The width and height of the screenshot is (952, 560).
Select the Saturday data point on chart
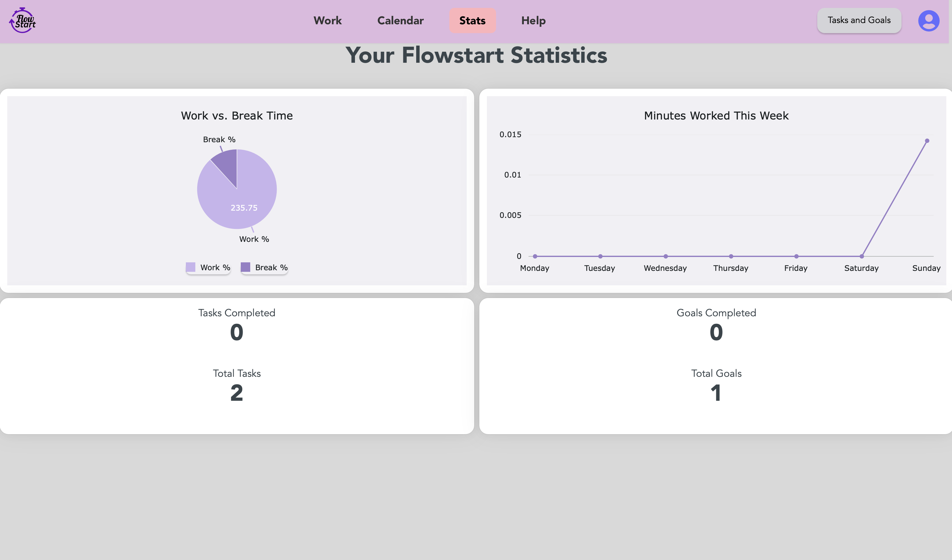861,256
